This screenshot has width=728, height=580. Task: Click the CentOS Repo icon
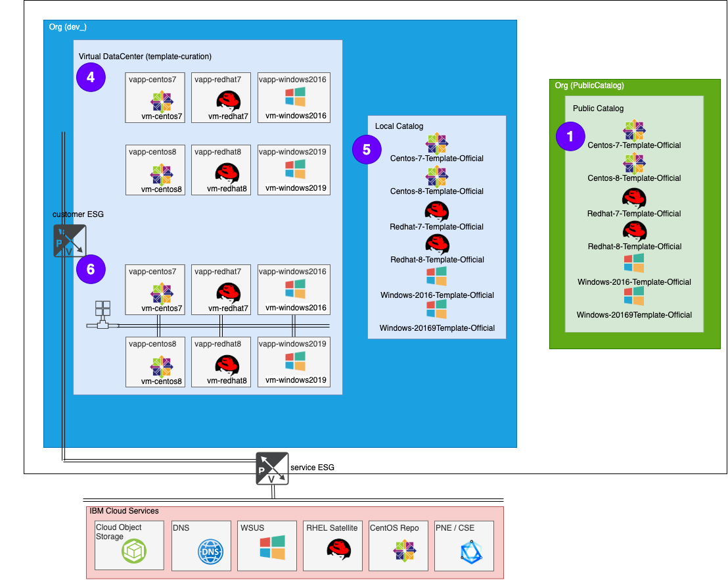(x=404, y=552)
